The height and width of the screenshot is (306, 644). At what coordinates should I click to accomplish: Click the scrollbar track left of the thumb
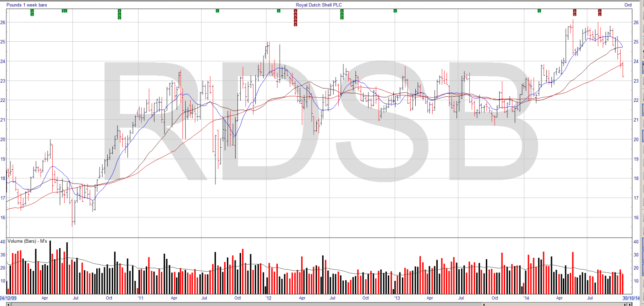click(x=247, y=305)
